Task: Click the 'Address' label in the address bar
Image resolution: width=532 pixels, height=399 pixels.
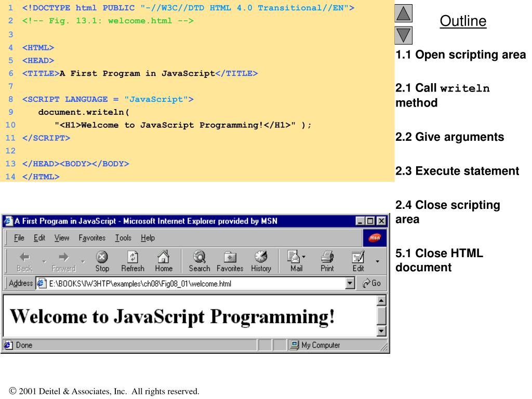Action: (21, 283)
